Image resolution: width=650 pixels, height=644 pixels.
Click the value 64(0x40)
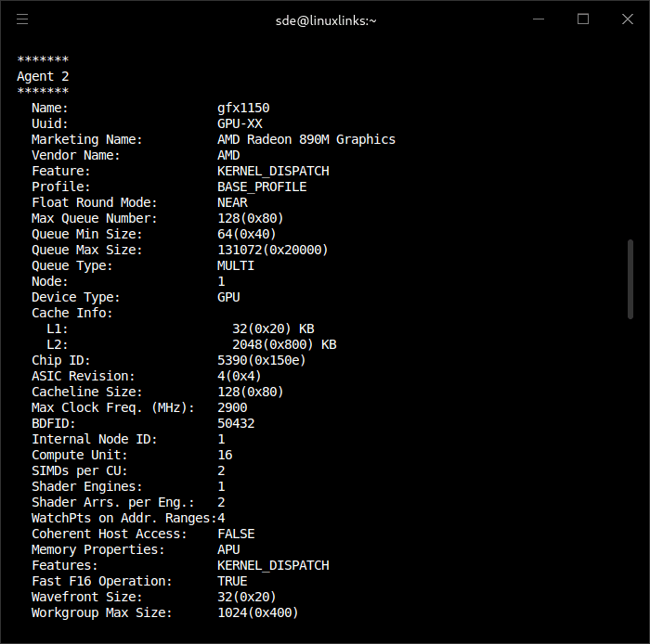coord(247,234)
